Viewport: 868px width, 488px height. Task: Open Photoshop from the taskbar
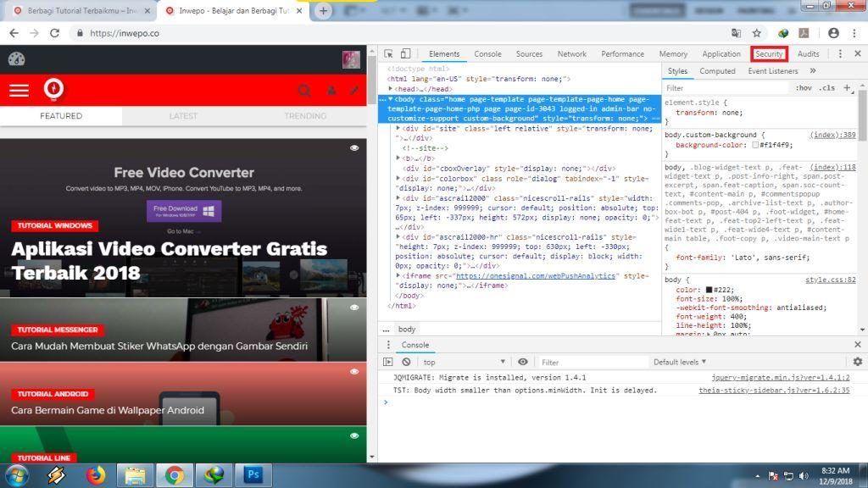point(253,474)
